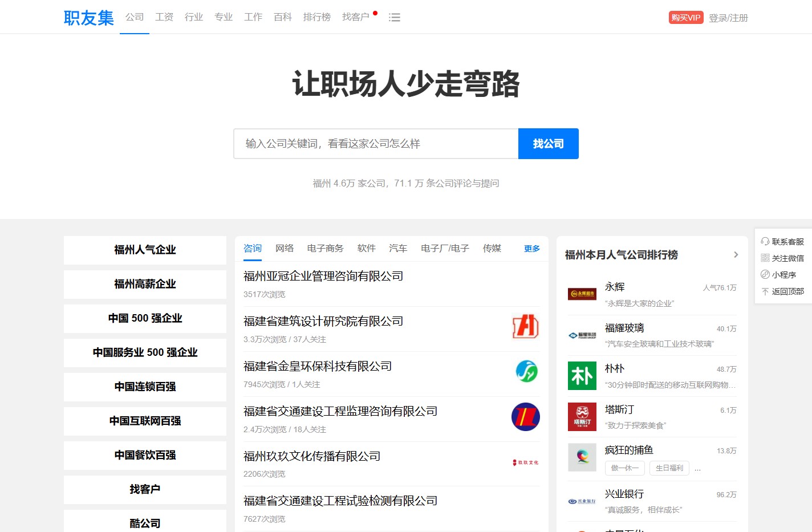Select the 传媒 industry tab
This screenshot has width=812, height=532.
(492, 249)
